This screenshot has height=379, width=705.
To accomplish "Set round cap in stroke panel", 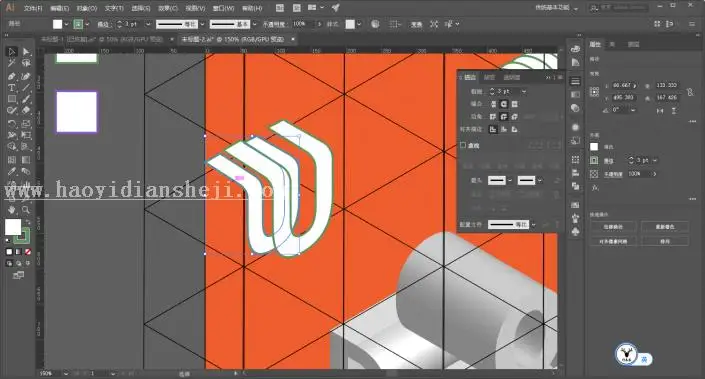I will tap(504, 104).
